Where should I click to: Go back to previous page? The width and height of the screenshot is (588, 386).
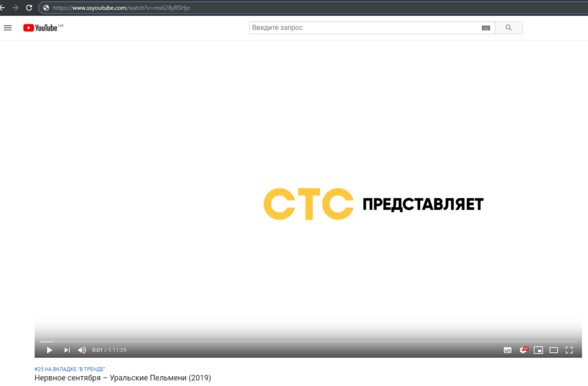point(2,7)
